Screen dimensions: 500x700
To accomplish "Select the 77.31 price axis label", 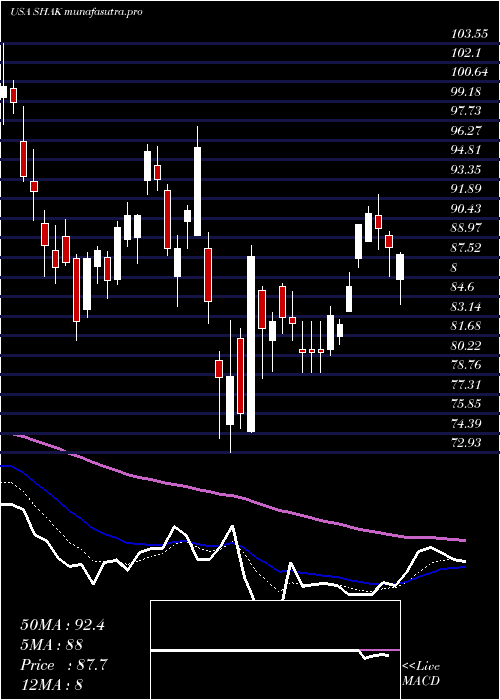I will pyautogui.click(x=466, y=384).
